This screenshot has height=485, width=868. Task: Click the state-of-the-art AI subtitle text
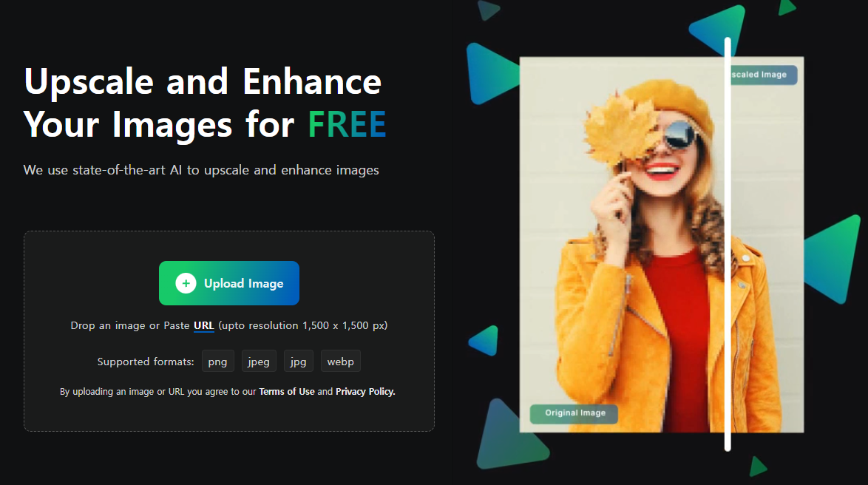point(201,170)
